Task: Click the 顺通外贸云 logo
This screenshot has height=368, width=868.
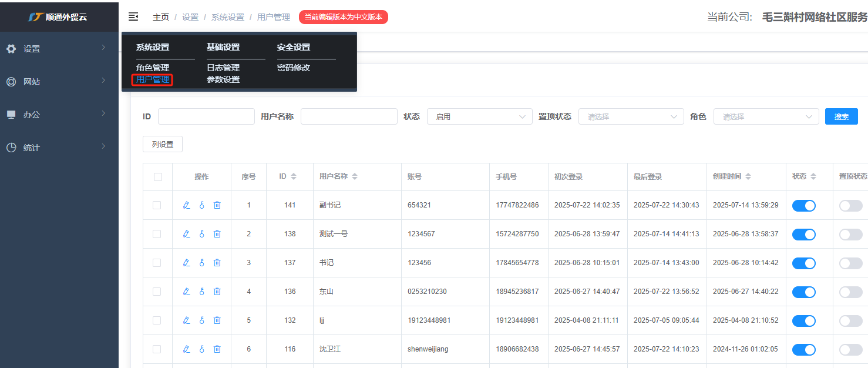Action: coord(58,17)
